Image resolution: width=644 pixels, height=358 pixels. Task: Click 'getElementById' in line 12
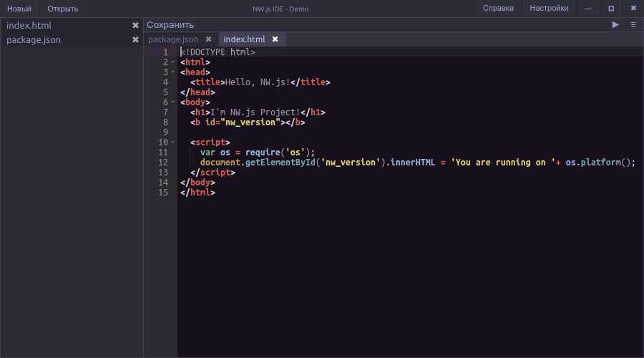[280, 163]
